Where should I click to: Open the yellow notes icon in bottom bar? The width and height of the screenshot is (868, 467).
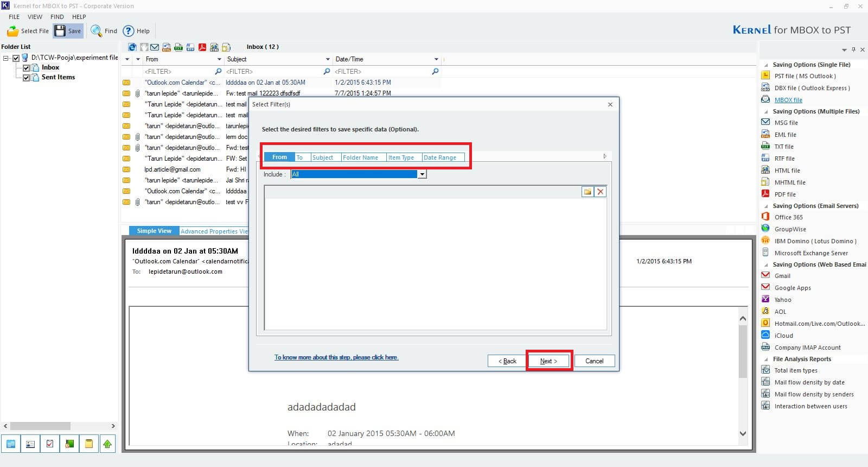click(x=88, y=444)
